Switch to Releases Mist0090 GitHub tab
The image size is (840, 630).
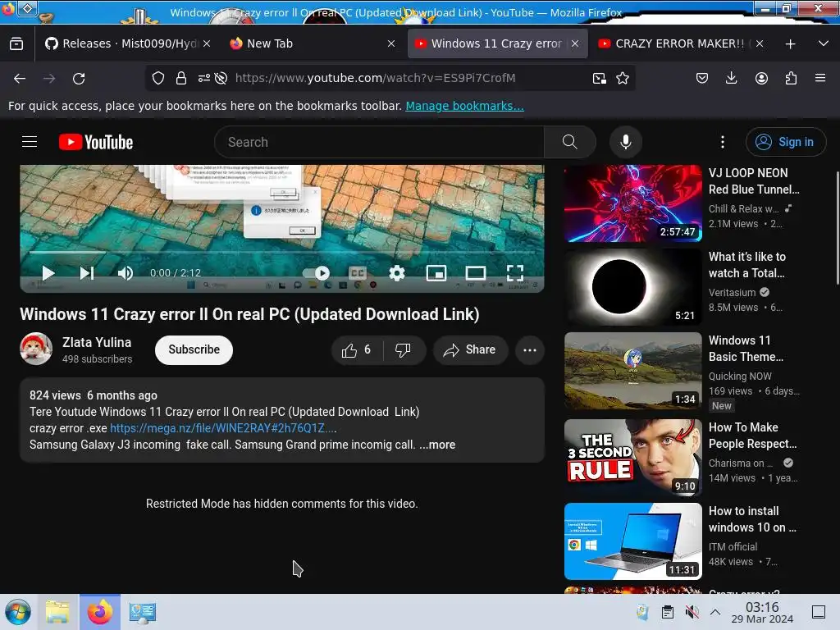coord(124,43)
